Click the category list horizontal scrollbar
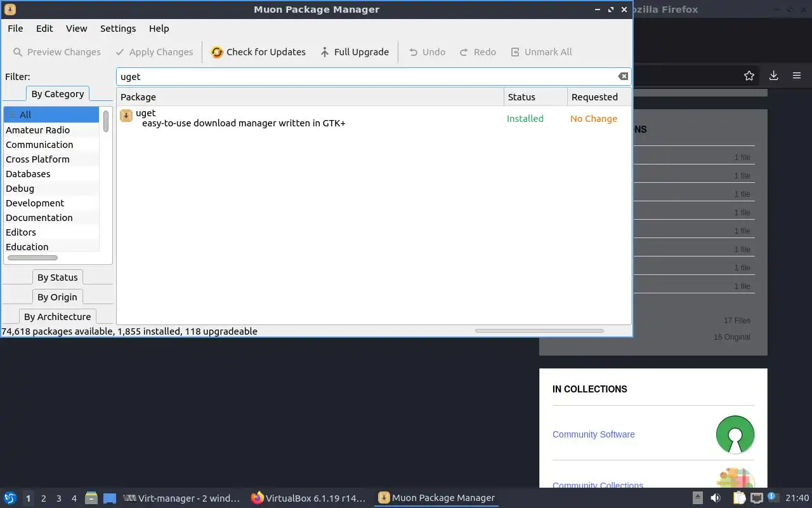The height and width of the screenshot is (508, 812). (x=32, y=258)
